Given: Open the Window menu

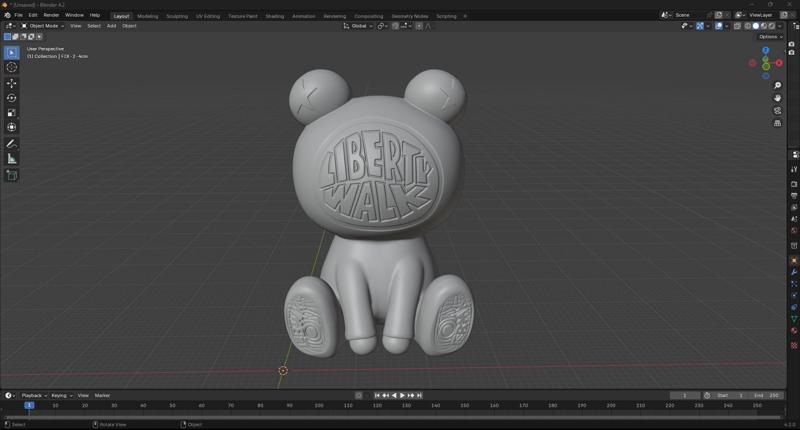Looking at the screenshot, I should [x=74, y=15].
